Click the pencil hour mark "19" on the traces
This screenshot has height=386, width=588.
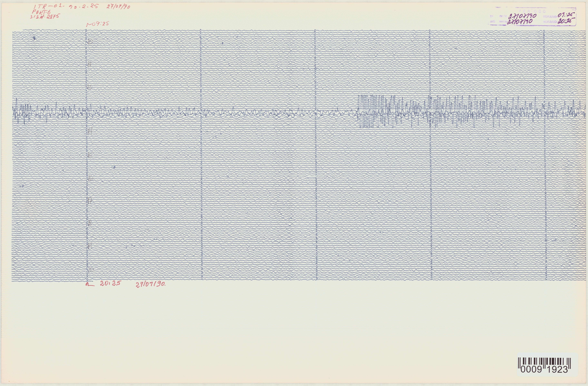(90, 246)
